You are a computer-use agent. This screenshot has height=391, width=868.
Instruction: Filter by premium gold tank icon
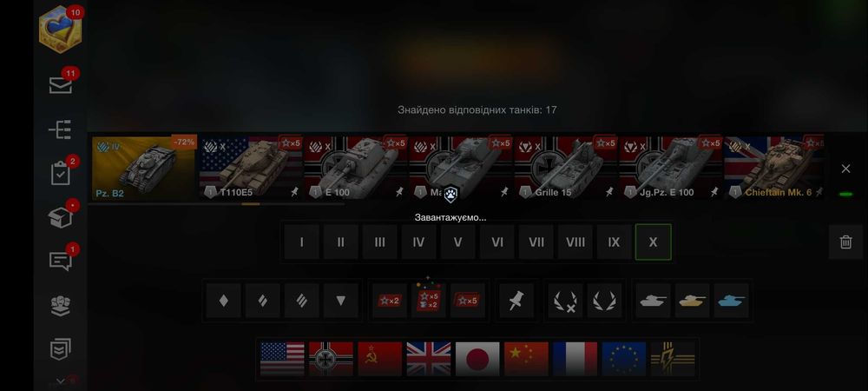693,301
